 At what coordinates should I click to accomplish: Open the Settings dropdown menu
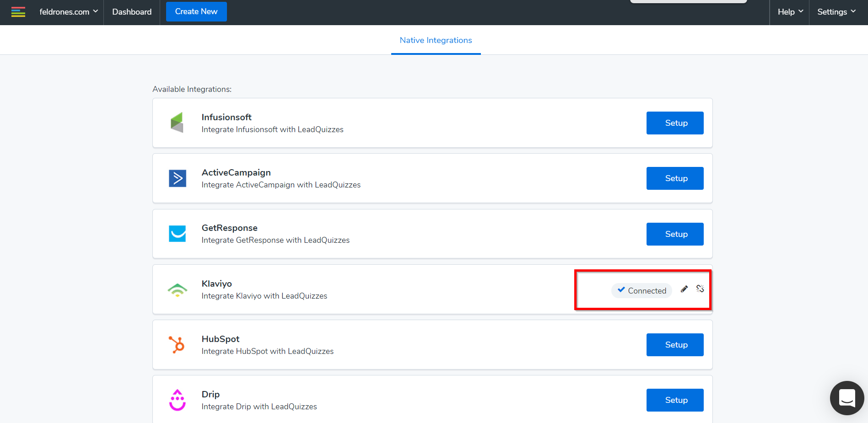pyautogui.click(x=836, y=12)
